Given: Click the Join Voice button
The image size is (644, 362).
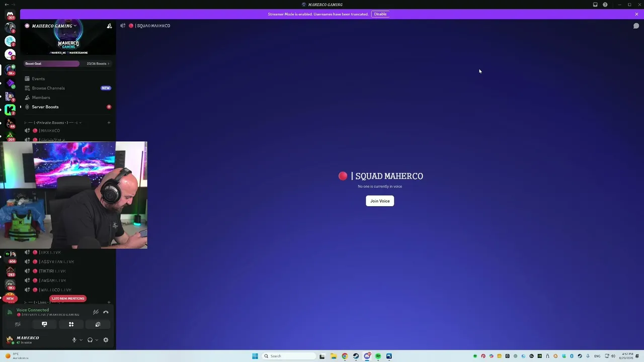Looking at the screenshot, I should (x=380, y=201).
